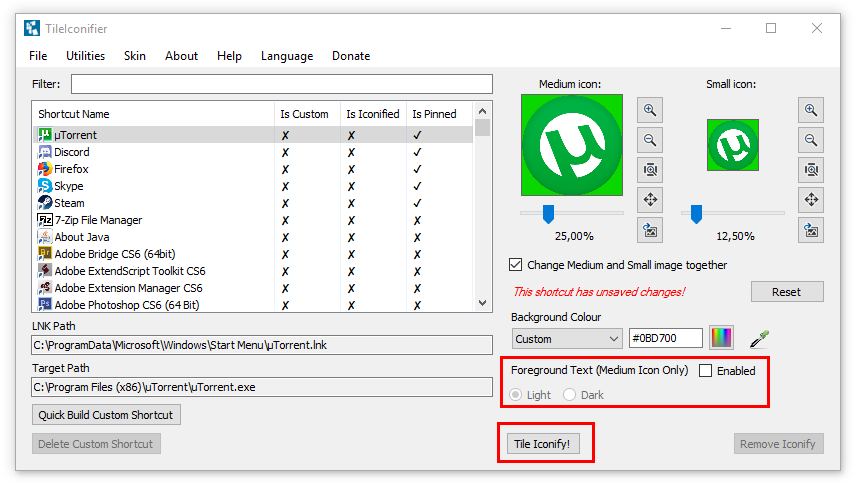Select the About Java icon
Screen dimensions: 857x486
(x=45, y=237)
